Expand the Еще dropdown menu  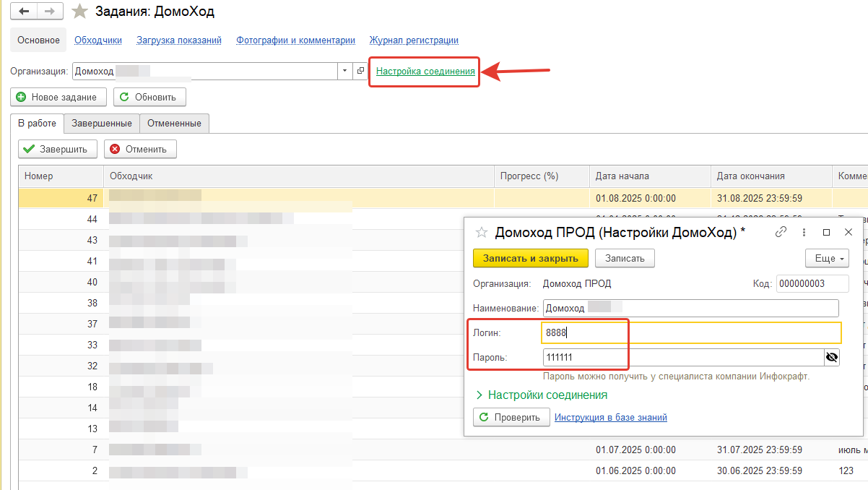827,258
